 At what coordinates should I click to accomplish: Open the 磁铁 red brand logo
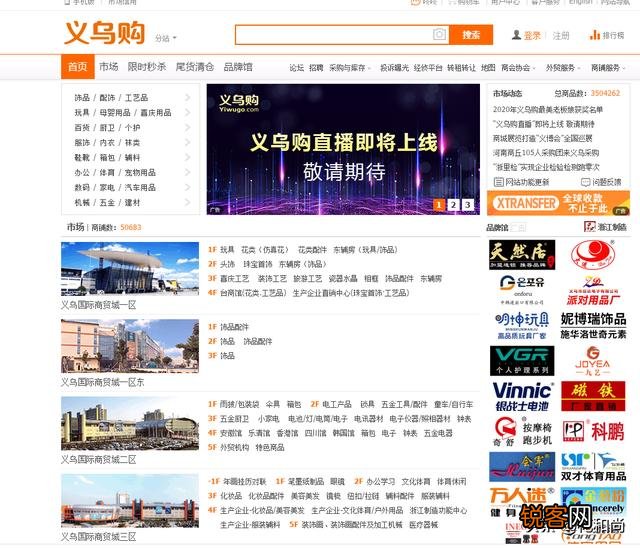593,396
